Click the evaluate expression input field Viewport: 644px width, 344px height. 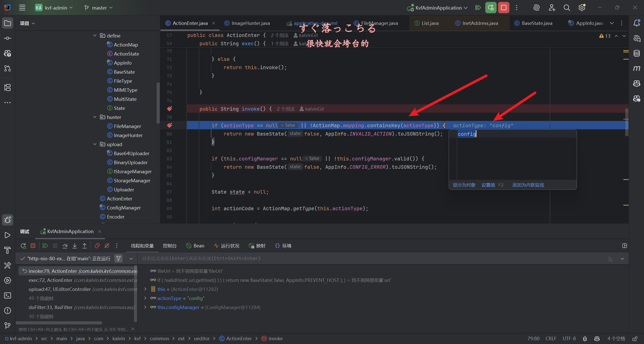tap(372, 259)
